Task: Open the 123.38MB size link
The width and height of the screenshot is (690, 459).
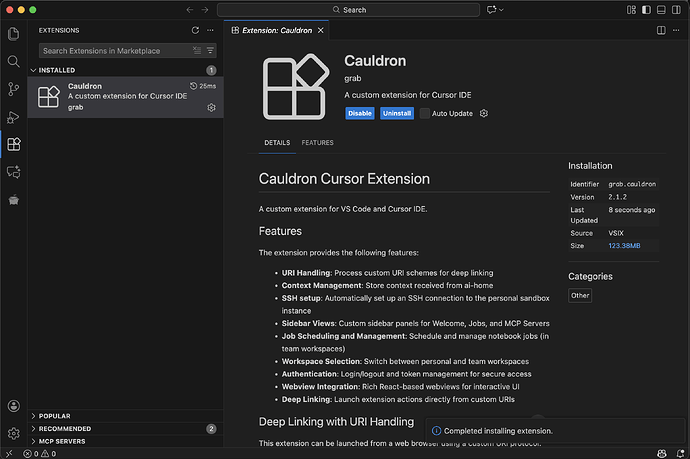Action: (624, 246)
